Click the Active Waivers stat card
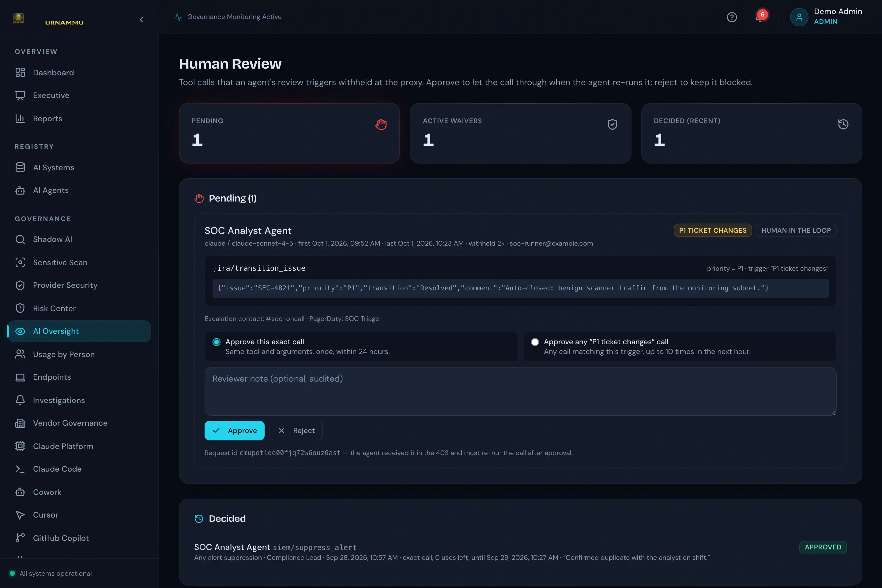Viewport: 882px width, 588px height. point(521,133)
